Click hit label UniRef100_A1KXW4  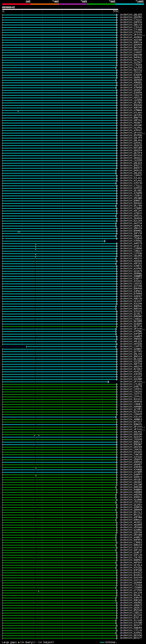[131, 40]
